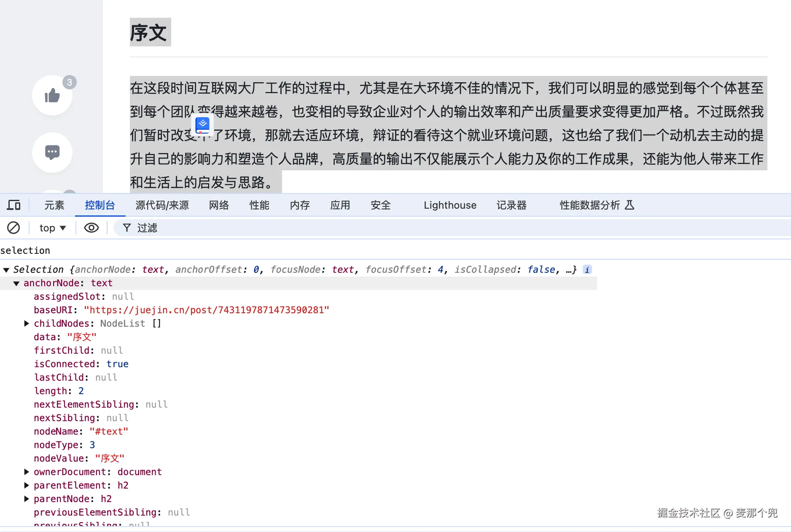The height and width of the screenshot is (532, 791).
Task: Open the device toolbar icon
Action: click(x=14, y=205)
